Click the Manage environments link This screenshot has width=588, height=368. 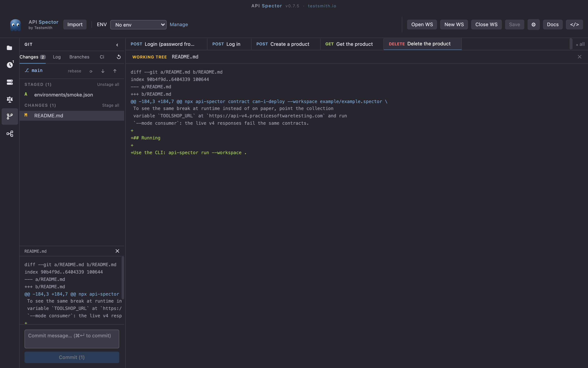179,25
